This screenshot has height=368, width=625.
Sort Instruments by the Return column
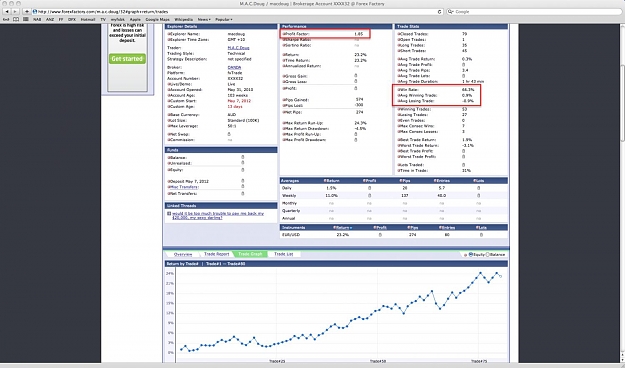(342, 228)
